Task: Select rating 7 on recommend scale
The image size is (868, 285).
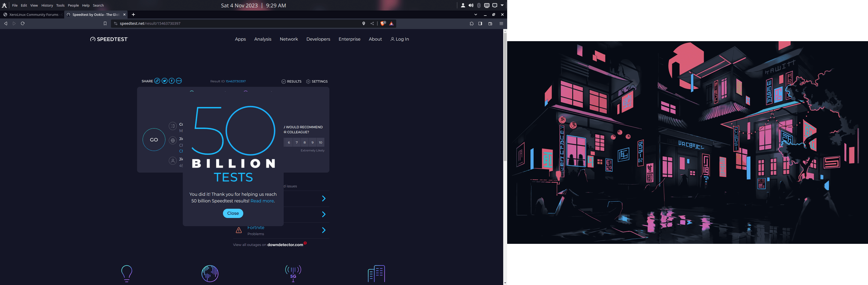Action: [x=297, y=142]
